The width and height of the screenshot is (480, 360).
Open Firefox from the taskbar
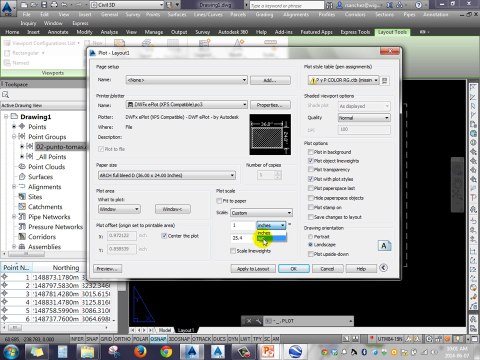pos(140,352)
